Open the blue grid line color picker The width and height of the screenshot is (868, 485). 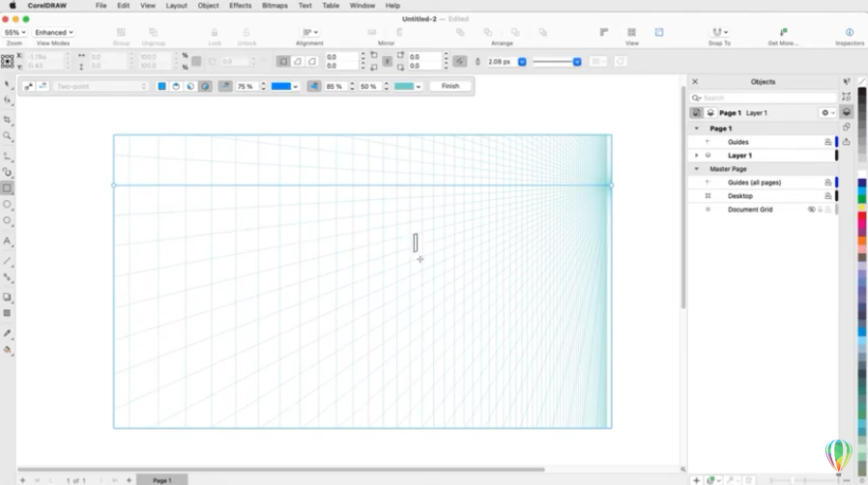click(x=284, y=86)
